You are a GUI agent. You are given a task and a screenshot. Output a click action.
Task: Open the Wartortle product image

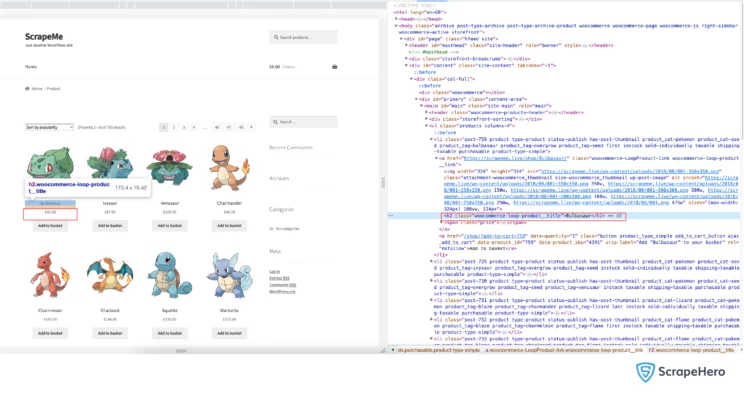tap(229, 275)
